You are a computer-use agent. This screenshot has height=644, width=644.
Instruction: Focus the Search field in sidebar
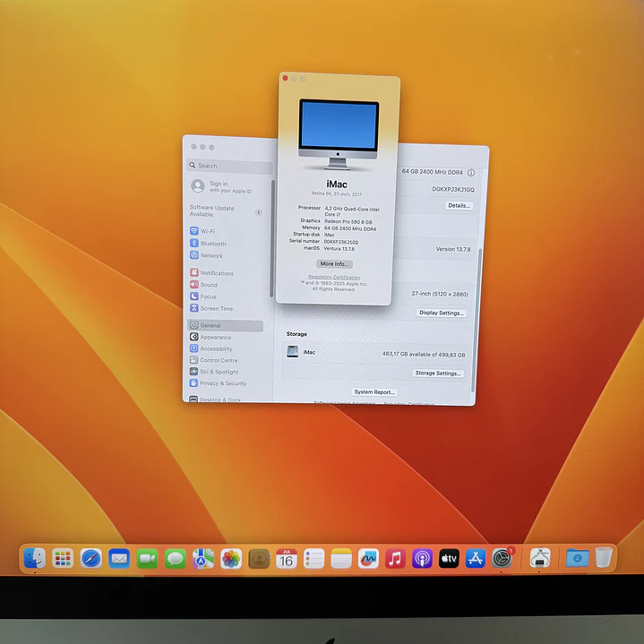click(x=229, y=166)
